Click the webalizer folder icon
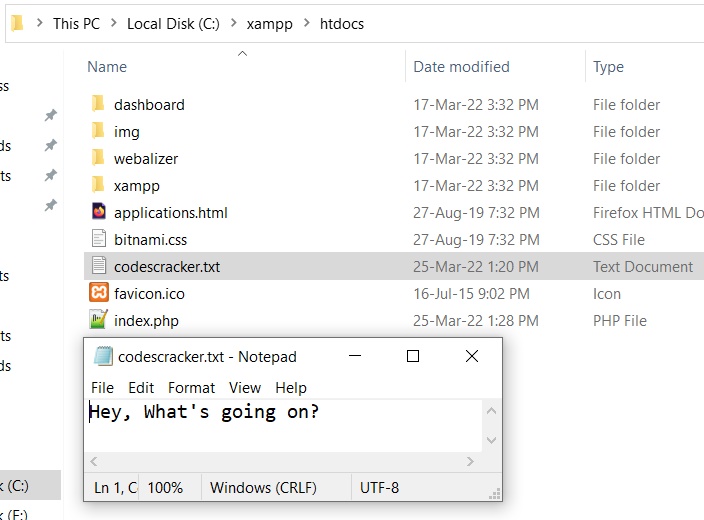Screen dimensions: 704x520 pos(98,158)
